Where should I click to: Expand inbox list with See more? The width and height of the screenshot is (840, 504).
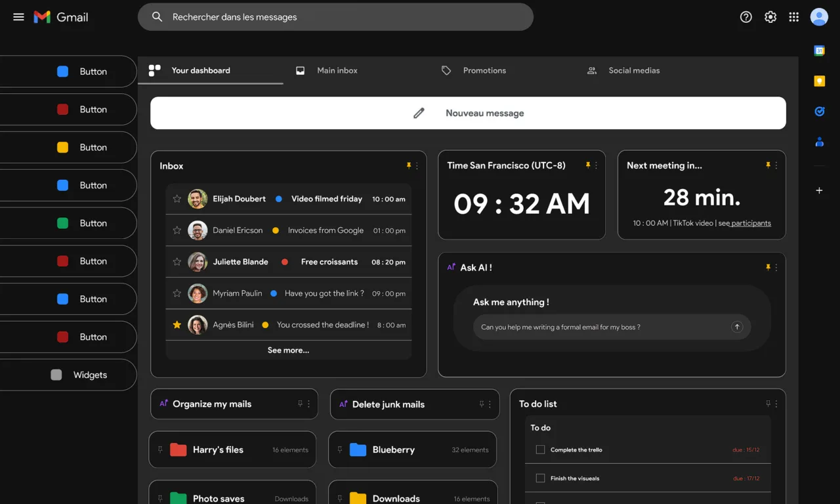(x=288, y=350)
